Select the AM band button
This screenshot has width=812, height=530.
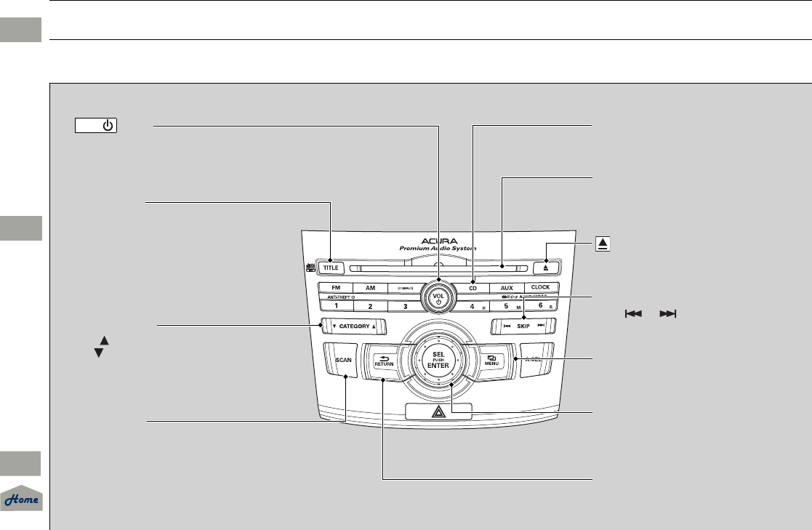click(370, 288)
